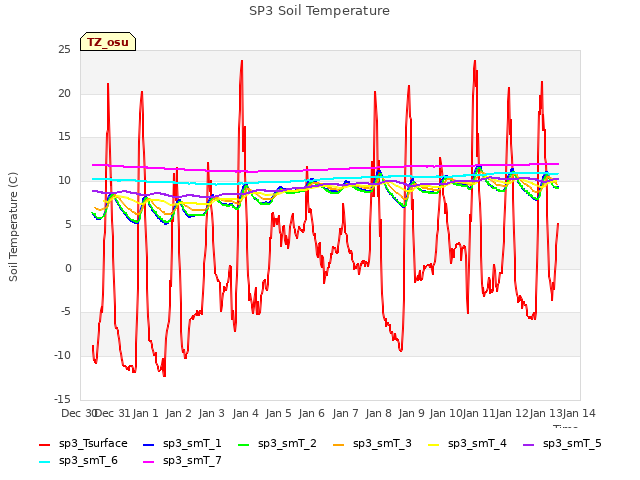The image size is (640, 480).
Task: Click the magenta sp3_smT_7 legend swatch
Action: pyautogui.click(x=149, y=462)
